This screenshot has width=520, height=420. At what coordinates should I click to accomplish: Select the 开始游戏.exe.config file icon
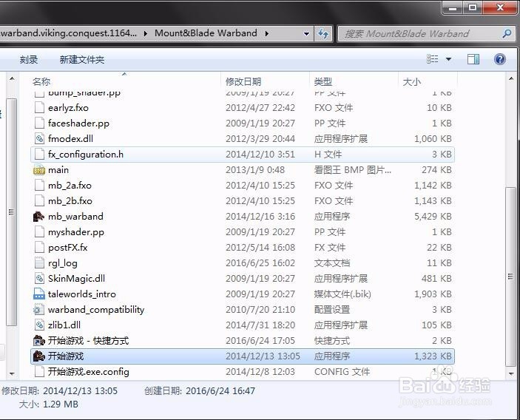(39, 372)
